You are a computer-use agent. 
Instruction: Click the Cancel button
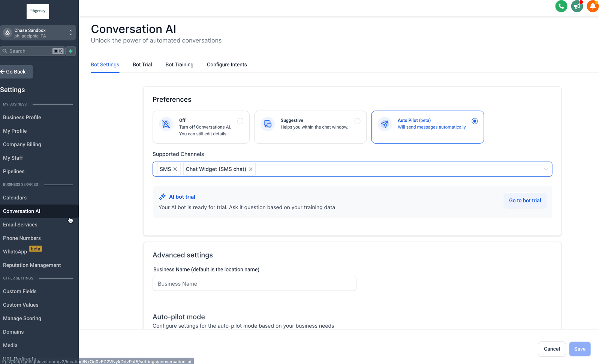[x=552, y=349]
